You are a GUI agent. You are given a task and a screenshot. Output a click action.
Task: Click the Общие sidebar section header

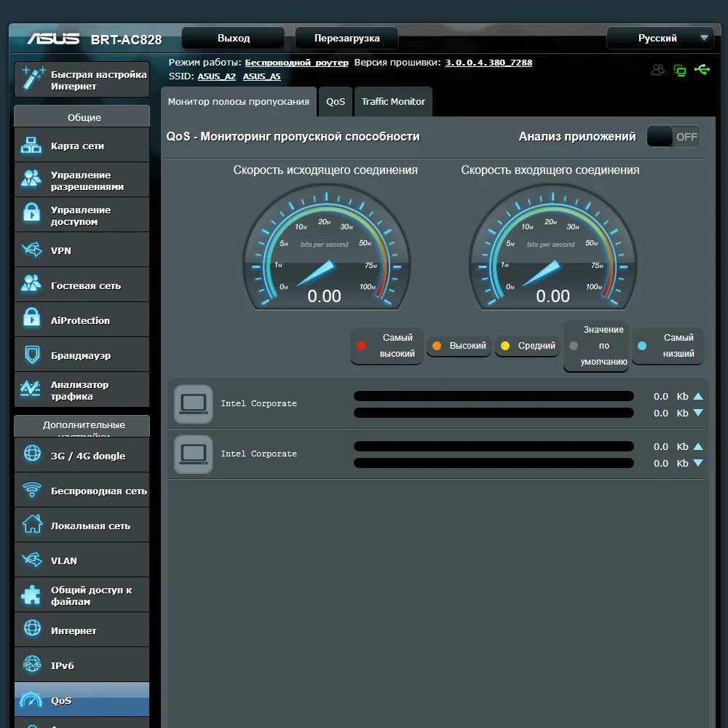[x=82, y=117]
